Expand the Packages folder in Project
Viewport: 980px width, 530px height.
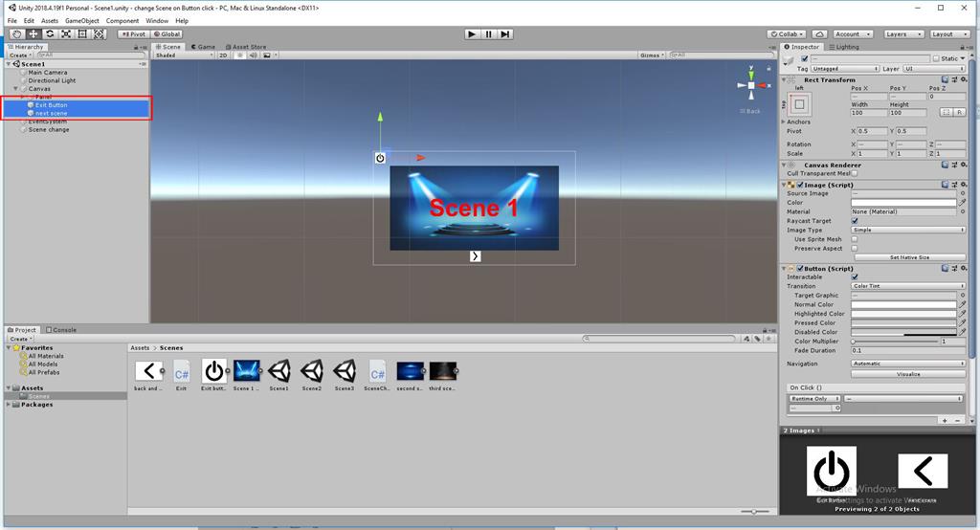coord(9,405)
